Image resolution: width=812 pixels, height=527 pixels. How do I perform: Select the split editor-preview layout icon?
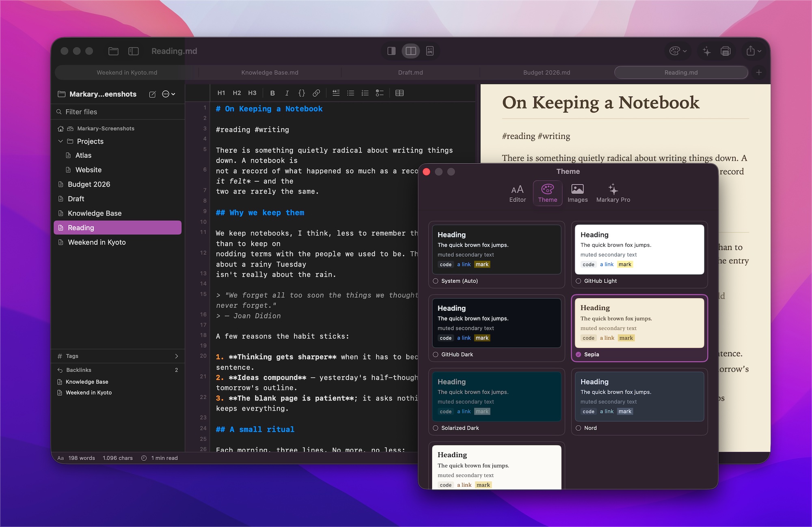point(411,51)
